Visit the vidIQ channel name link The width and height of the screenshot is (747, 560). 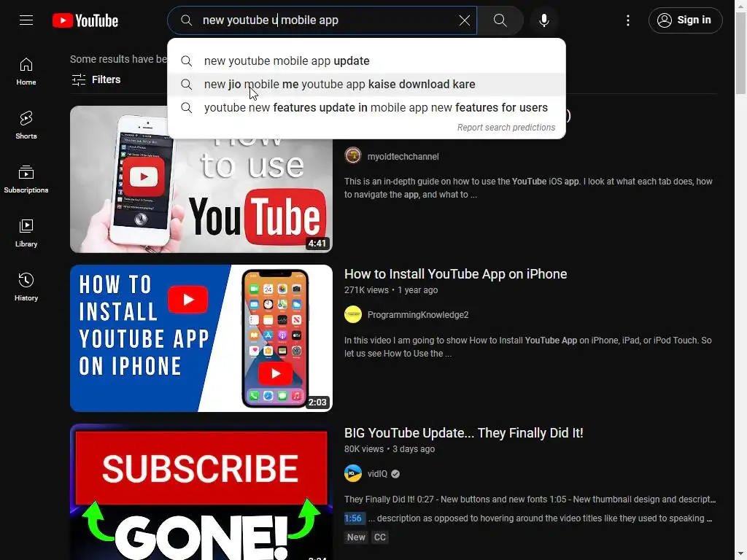[x=377, y=474]
